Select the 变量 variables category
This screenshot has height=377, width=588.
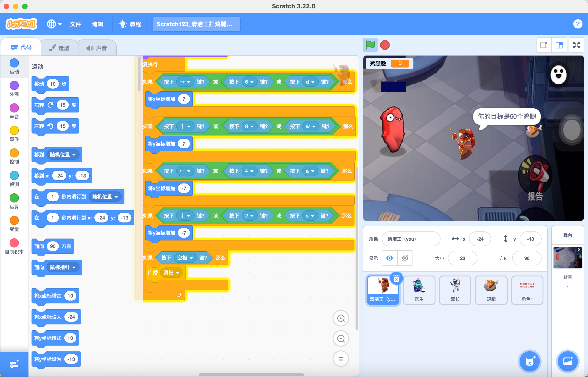click(x=14, y=224)
